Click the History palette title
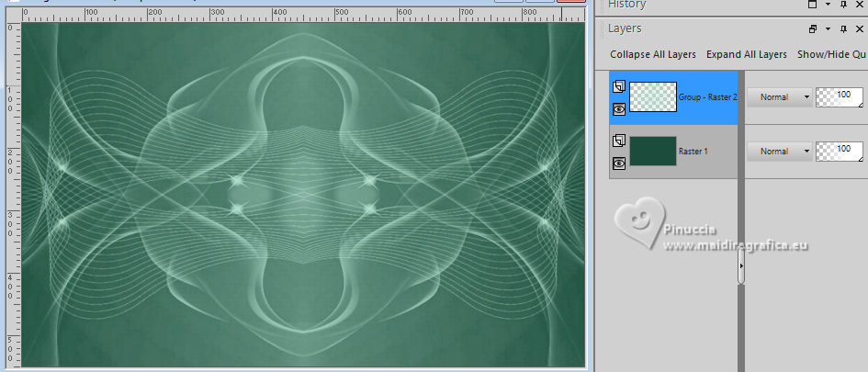 [x=626, y=5]
